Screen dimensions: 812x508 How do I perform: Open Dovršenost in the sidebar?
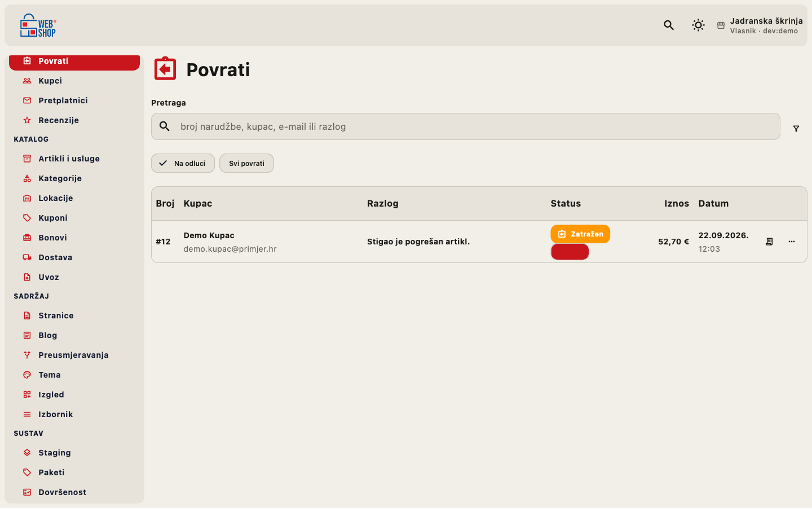pos(74,492)
